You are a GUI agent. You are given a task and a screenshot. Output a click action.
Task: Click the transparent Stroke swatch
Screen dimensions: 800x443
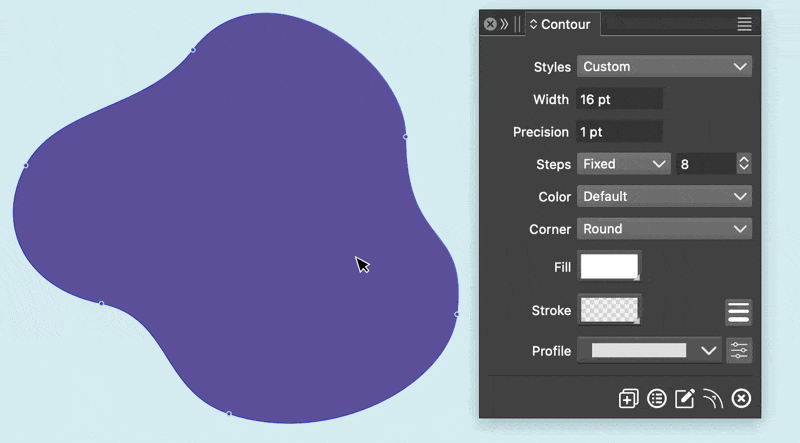click(609, 311)
